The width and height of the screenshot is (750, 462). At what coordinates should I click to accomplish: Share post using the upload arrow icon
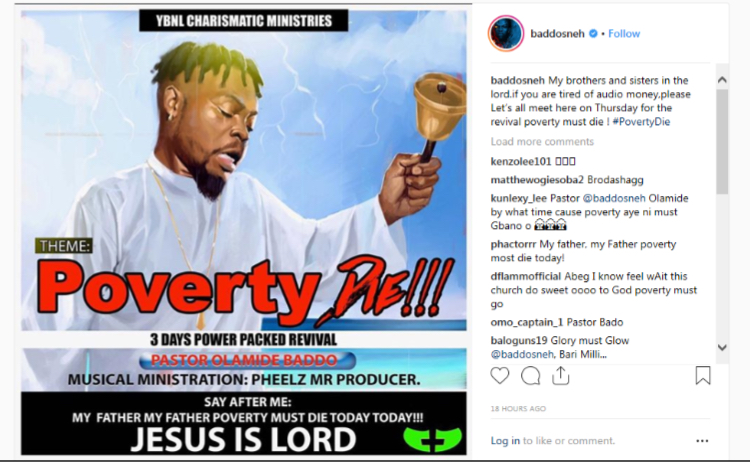coord(561,375)
